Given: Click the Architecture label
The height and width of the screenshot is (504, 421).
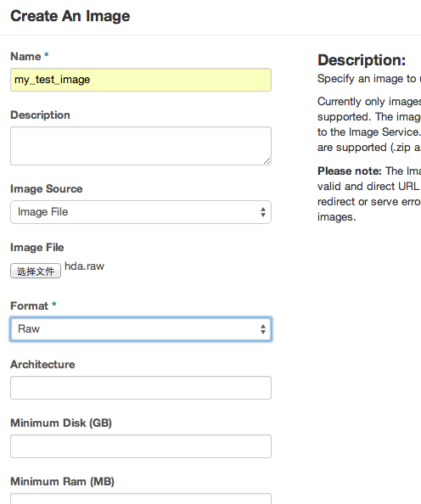Looking at the screenshot, I should pyautogui.click(x=42, y=364).
